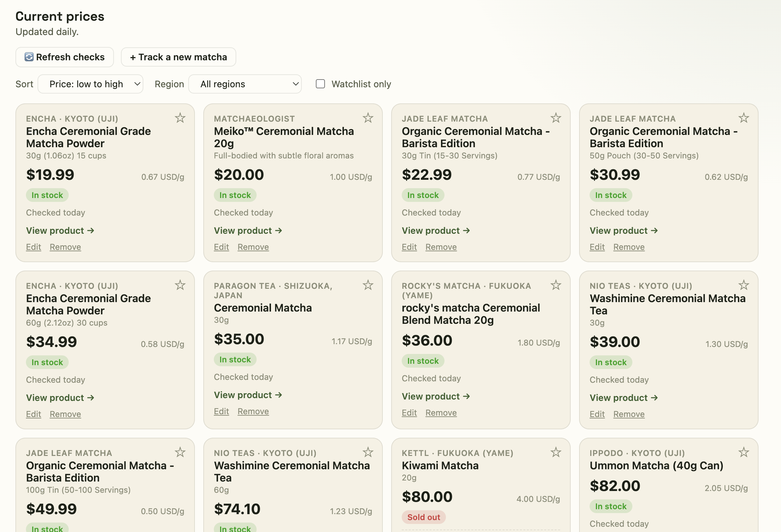Viewport: 781px width, 532px height.
Task: Edit the Jade Leaf $22.99 entry
Action: [409, 247]
